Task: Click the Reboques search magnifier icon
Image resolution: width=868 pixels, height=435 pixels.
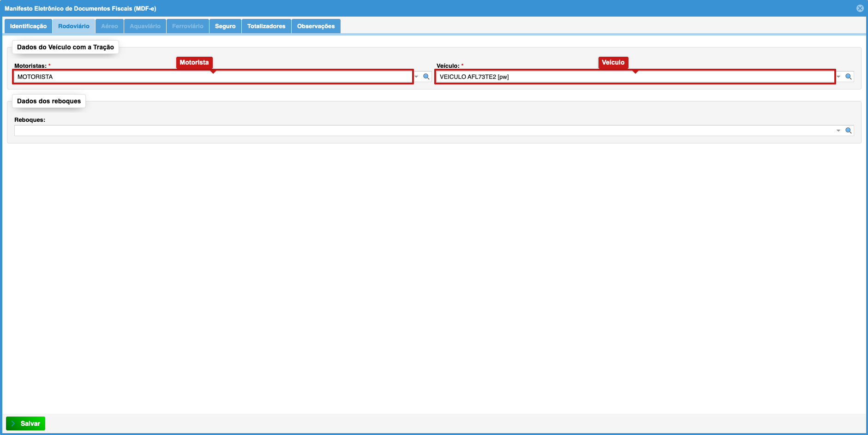Action: click(849, 131)
